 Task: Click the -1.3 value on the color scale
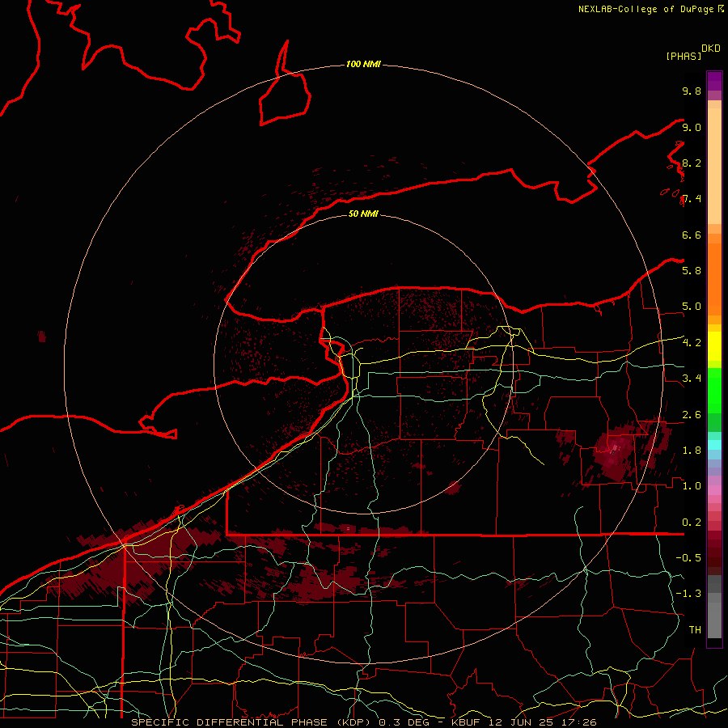pos(688,594)
